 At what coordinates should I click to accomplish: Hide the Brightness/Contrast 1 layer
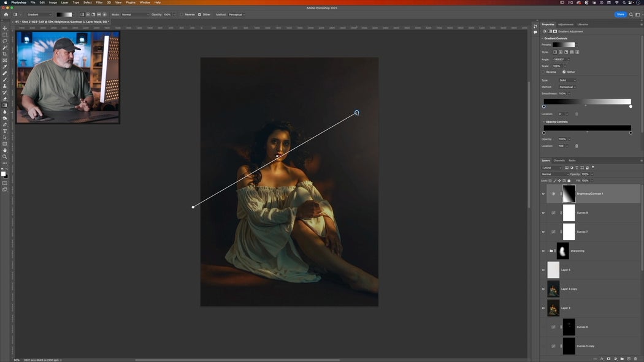543,194
